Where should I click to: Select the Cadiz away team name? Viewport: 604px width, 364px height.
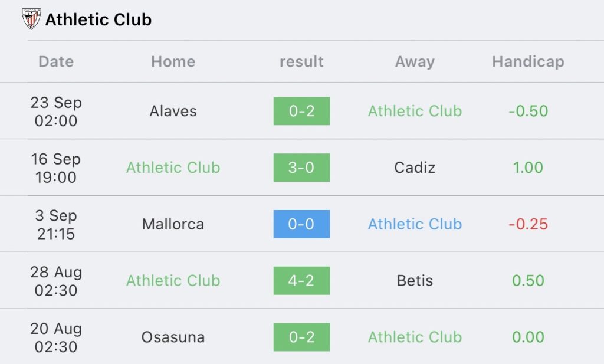click(x=415, y=168)
